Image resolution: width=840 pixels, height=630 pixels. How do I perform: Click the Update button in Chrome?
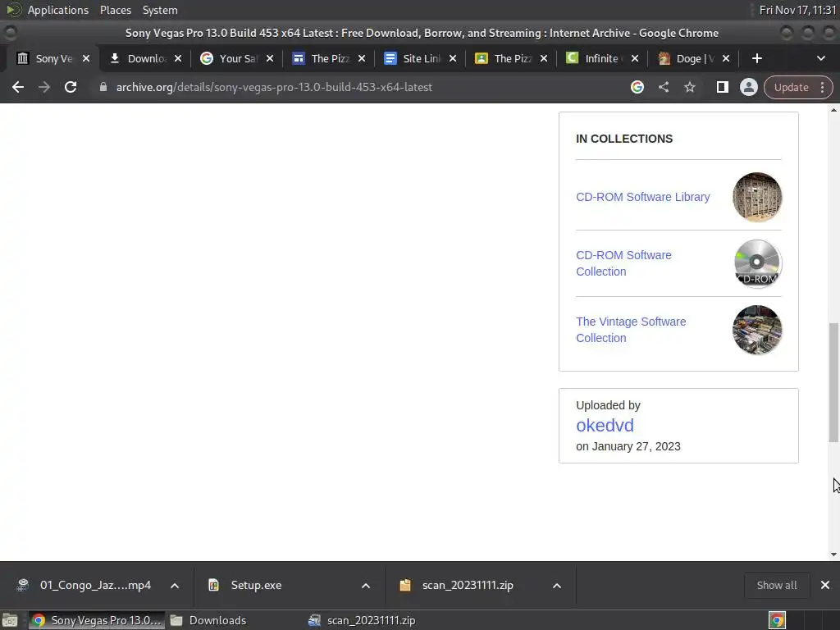point(792,87)
